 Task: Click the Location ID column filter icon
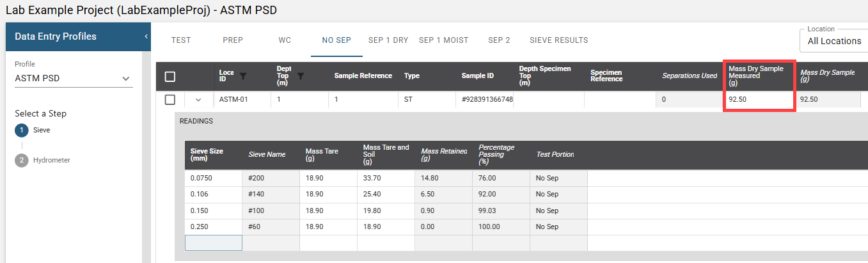(243, 76)
